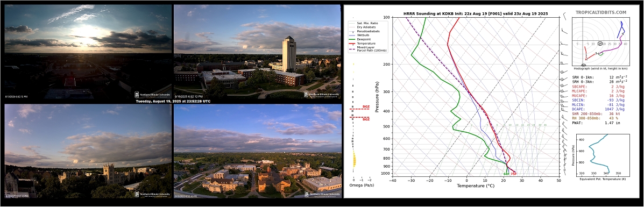Click the 68F surface dewpoint label
Image resolution: width=644 pixels, height=207 pixels.
(x=506, y=174)
